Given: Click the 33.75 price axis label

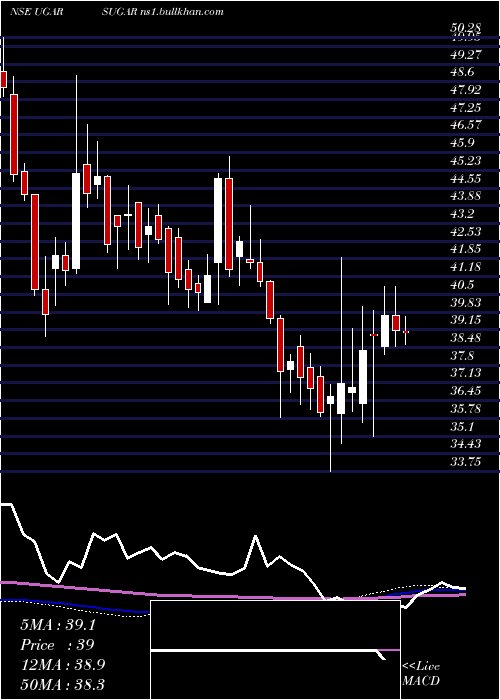Looking at the screenshot, I should point(467,462).
